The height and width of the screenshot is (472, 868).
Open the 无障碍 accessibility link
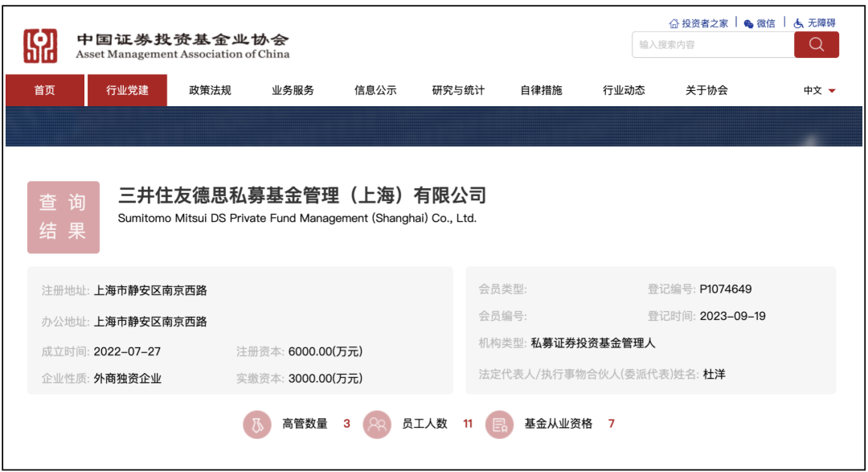coord(821,23)
